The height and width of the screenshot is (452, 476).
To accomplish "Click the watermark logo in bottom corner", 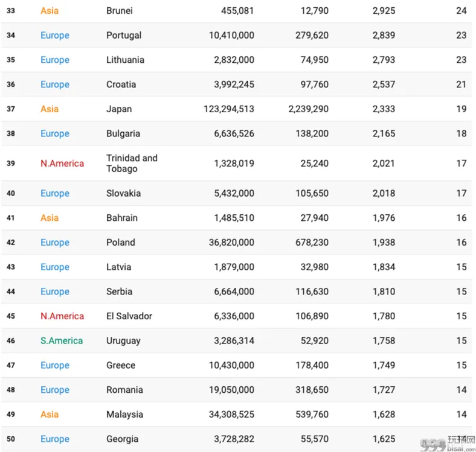I will (448, 444).
